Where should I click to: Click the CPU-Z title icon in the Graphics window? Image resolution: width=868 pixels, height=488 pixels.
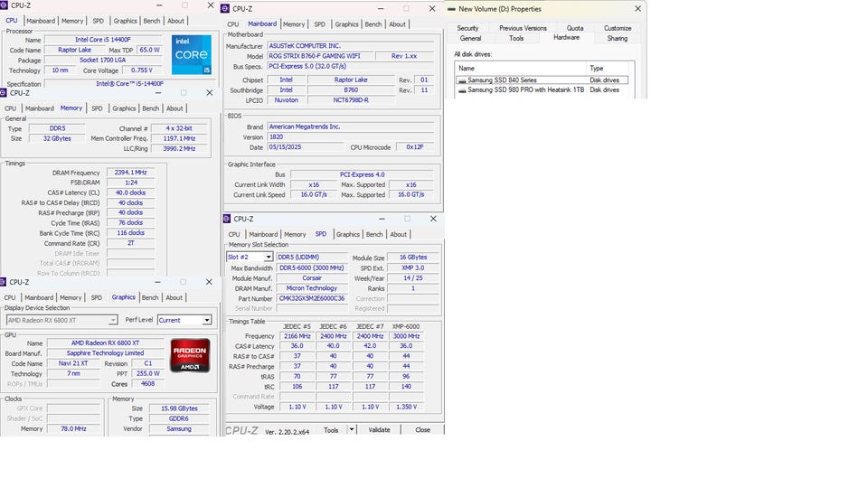(x=3, y=282)
